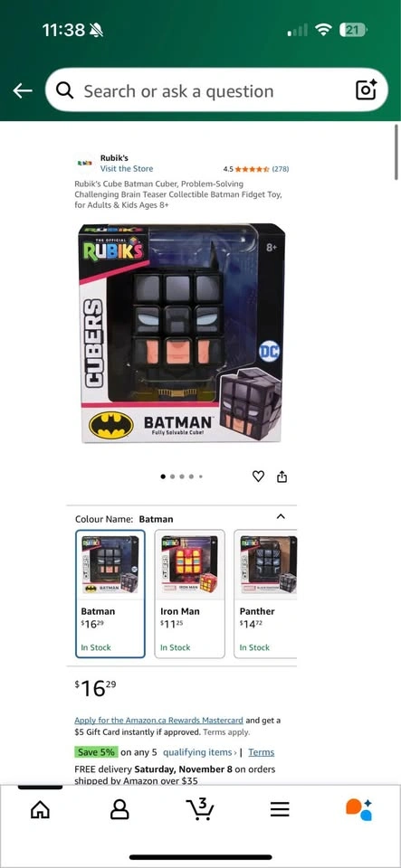Open Amazon.ca Rewards Mastercard application link
The height and width of the screenshot is (868, 401).
click(x=159, y=721)
